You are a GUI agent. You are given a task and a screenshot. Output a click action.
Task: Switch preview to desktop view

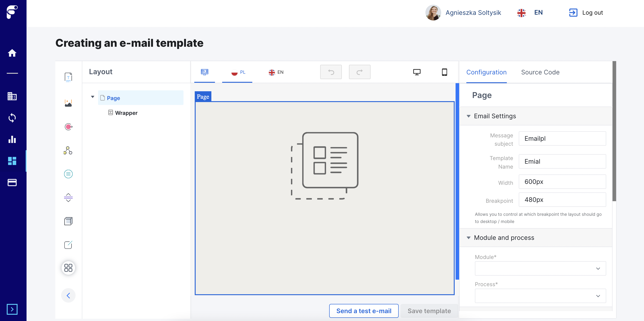coord(416,72)
